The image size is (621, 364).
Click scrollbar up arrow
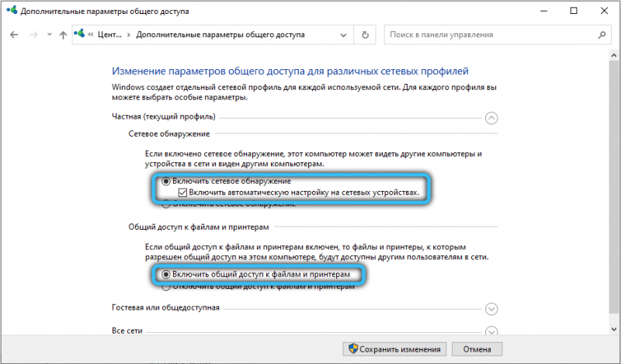614,55
